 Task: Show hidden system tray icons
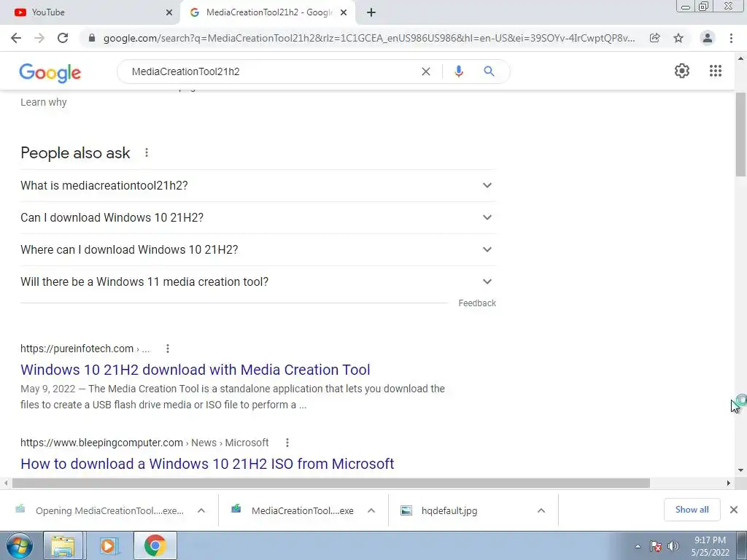[638, 546]
